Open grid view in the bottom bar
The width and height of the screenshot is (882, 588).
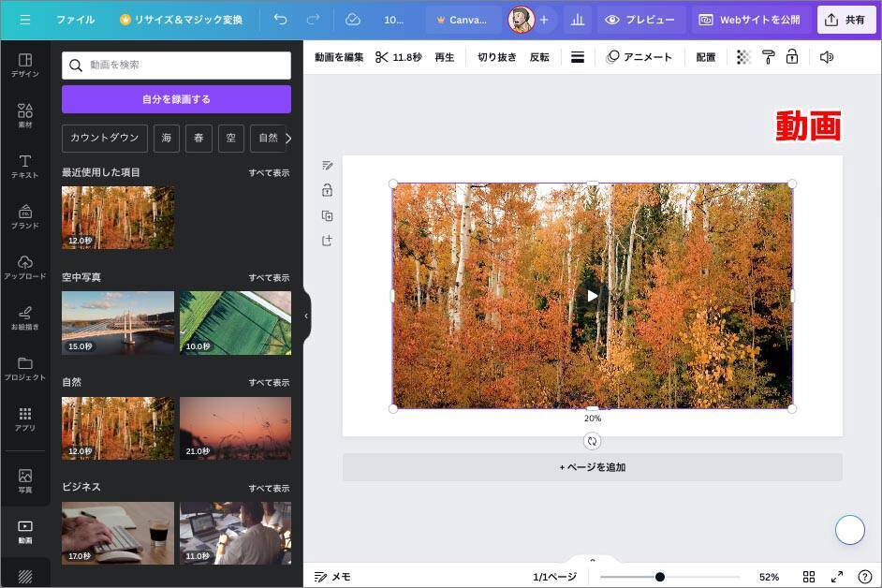coord(809,577)
